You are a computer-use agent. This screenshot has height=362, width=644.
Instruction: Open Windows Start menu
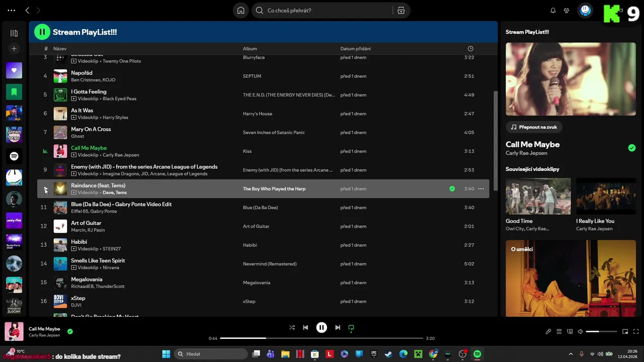166,354
